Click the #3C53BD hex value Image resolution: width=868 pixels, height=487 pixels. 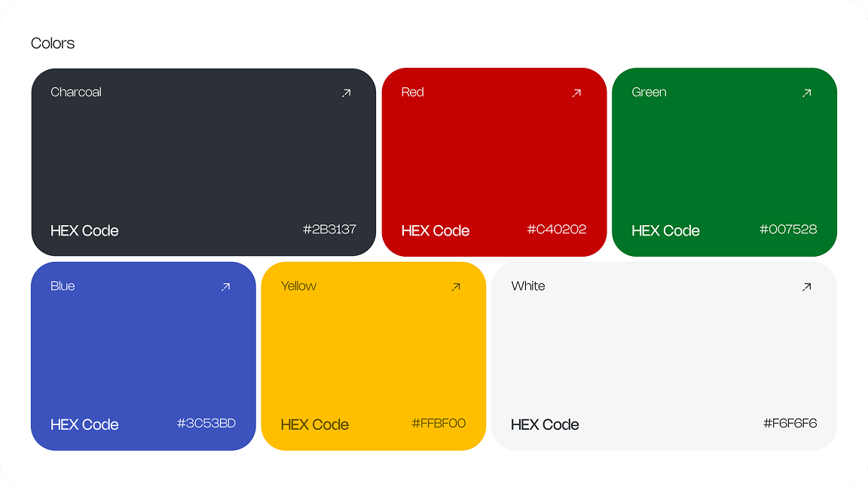(206, 424)
